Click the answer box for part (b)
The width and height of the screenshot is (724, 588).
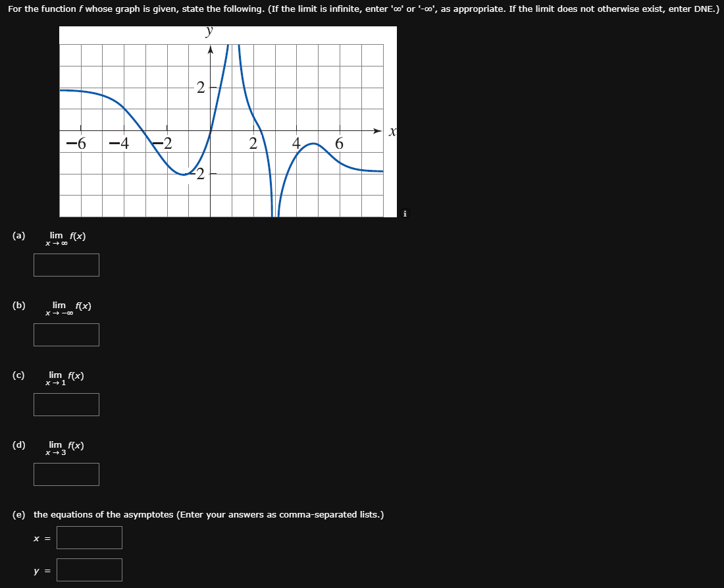pyautogui.click(x=66, y=334)
